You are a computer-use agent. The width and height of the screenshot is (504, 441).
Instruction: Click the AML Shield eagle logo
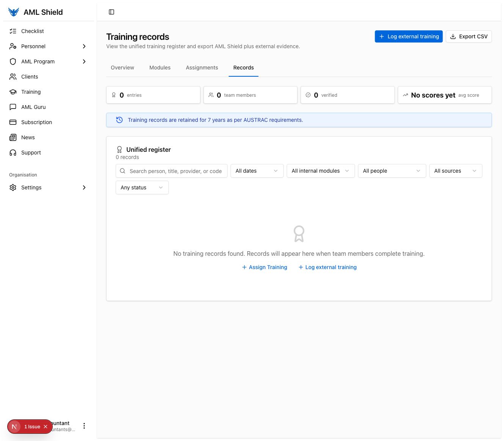click(14, 12)
